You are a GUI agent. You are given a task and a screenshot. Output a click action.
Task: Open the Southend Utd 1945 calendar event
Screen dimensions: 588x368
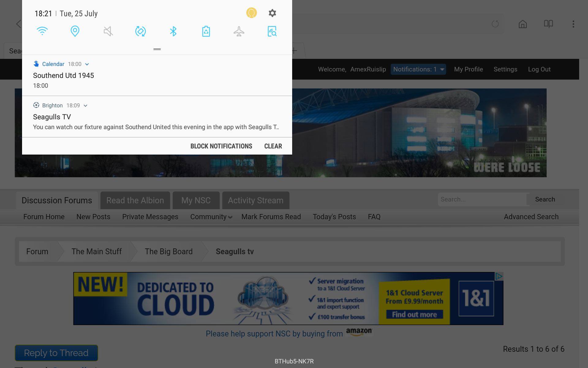[x=157, y=75]
